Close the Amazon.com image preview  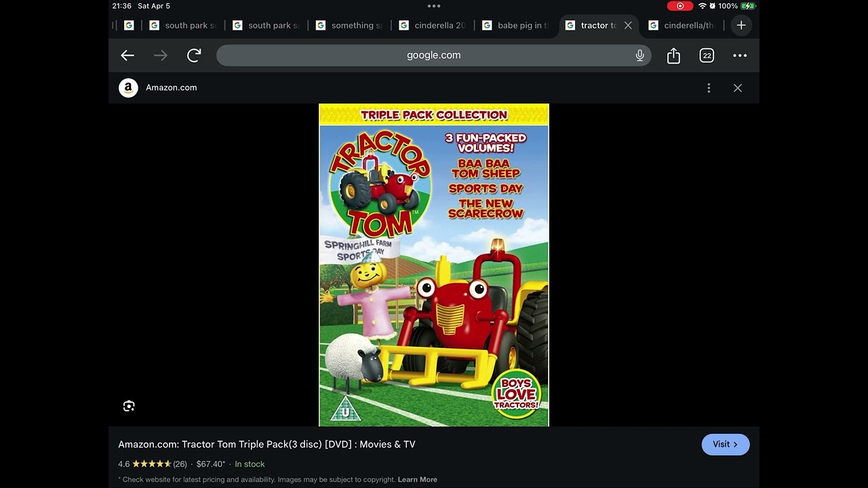click(x=738, y=88)
